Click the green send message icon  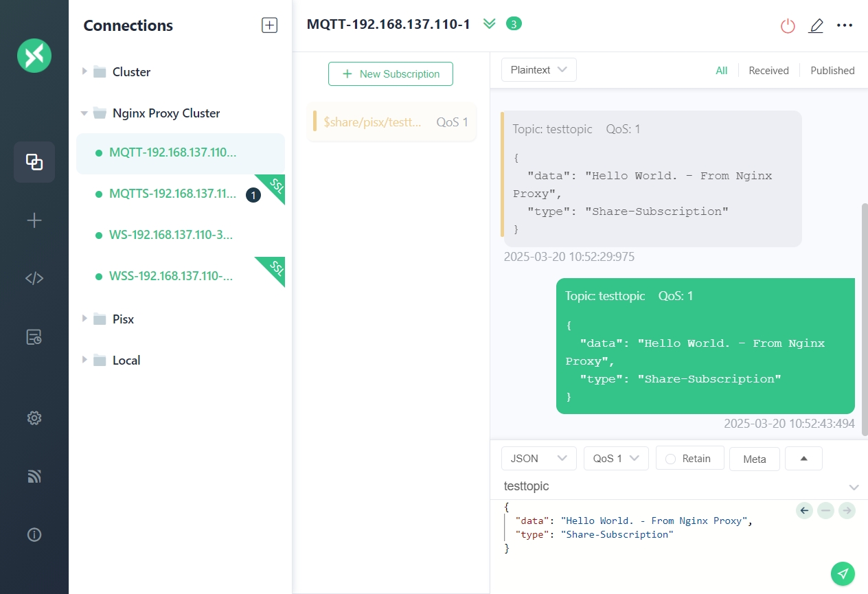pos(843,573)
